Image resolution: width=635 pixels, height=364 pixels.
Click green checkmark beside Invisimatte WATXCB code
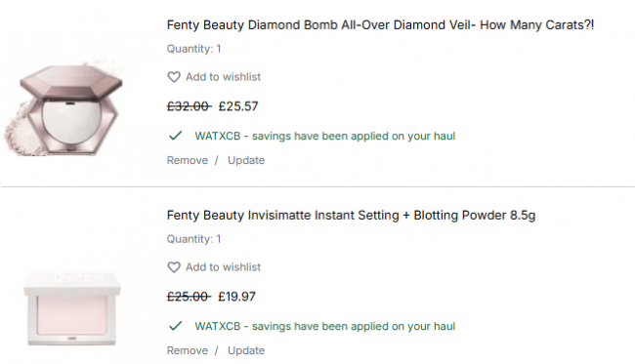point(175,326)
